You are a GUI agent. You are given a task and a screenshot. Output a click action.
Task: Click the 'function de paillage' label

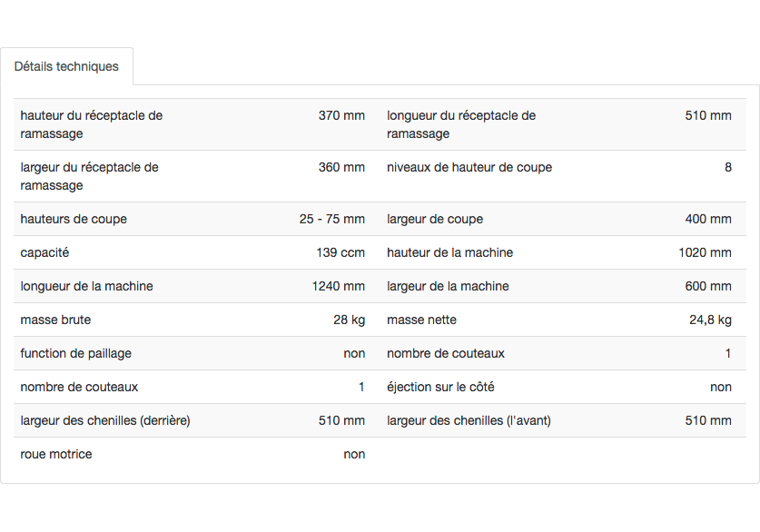75,353
